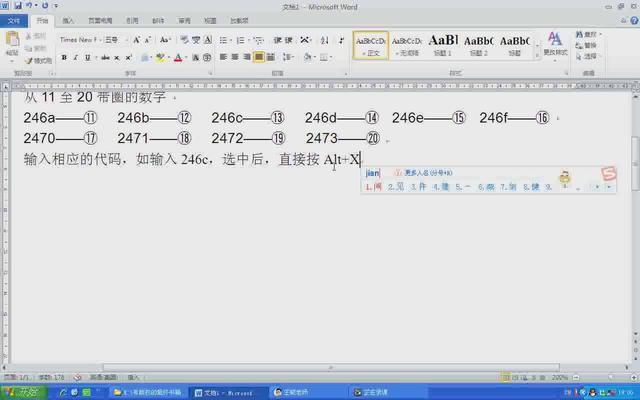Click the Redo icon in quick access toolbar
Viewport: 640px width, 400px height.
click(45, 6)
